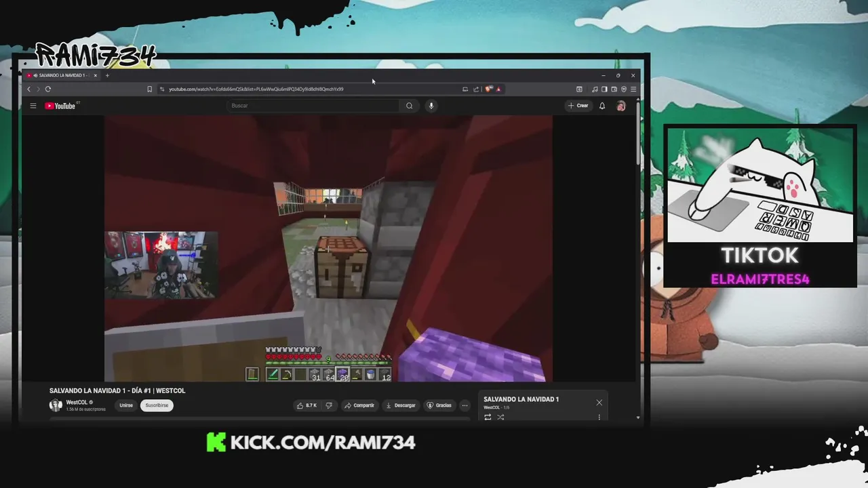This screenshot has height=488, width=868.
Task: Open the WestCOL channel avatar
Action: [56, 405]
